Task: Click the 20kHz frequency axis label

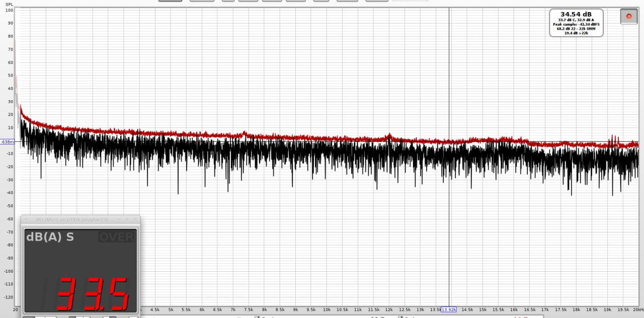Action: (x=638, y=310)
